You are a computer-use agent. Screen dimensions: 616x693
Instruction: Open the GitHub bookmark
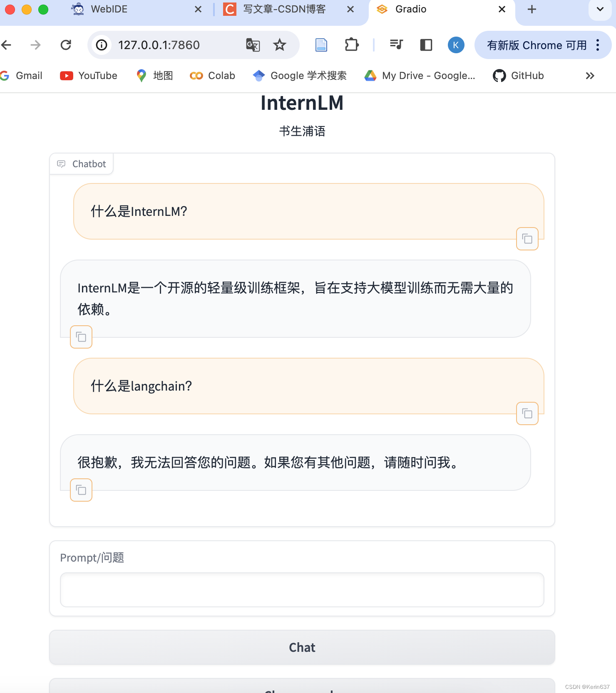point(519,76)
